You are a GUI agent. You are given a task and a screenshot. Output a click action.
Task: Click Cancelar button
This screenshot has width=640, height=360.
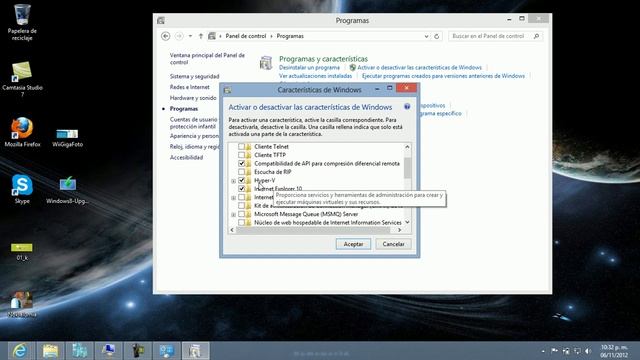click(x=393, y=244)
